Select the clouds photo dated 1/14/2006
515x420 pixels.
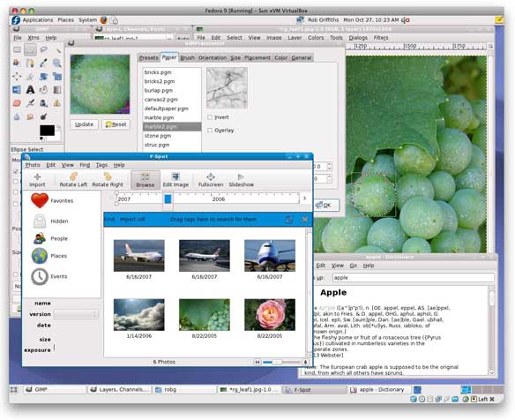[x=139, y=314]
